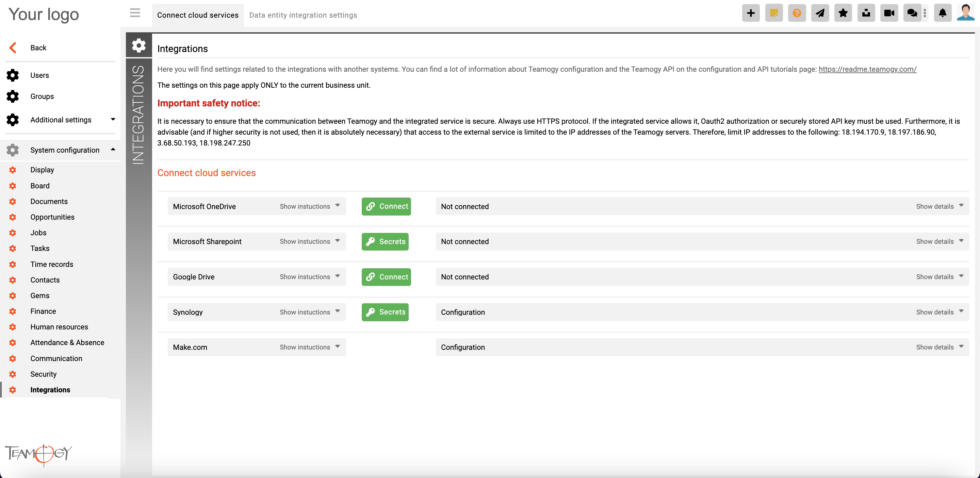The image size is (980, 478).
Task: Click orange gear beside Finance
Action: [x=13, y=311]
